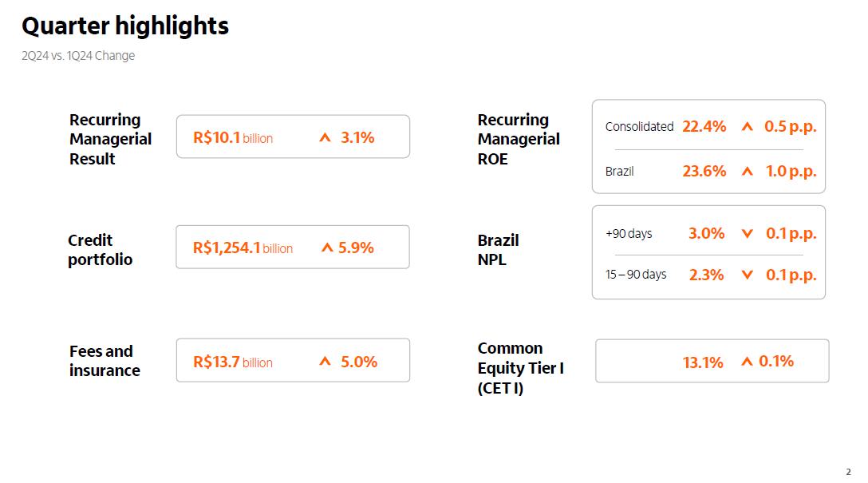Click the Brazil NPL label
The height and width of the screenshot is (483, 868).
498,250
